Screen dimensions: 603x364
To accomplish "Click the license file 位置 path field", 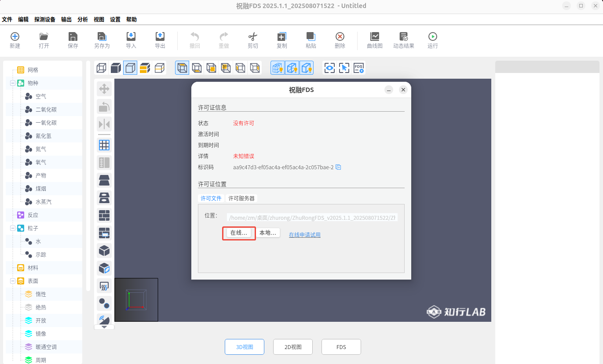I will 312,217.
